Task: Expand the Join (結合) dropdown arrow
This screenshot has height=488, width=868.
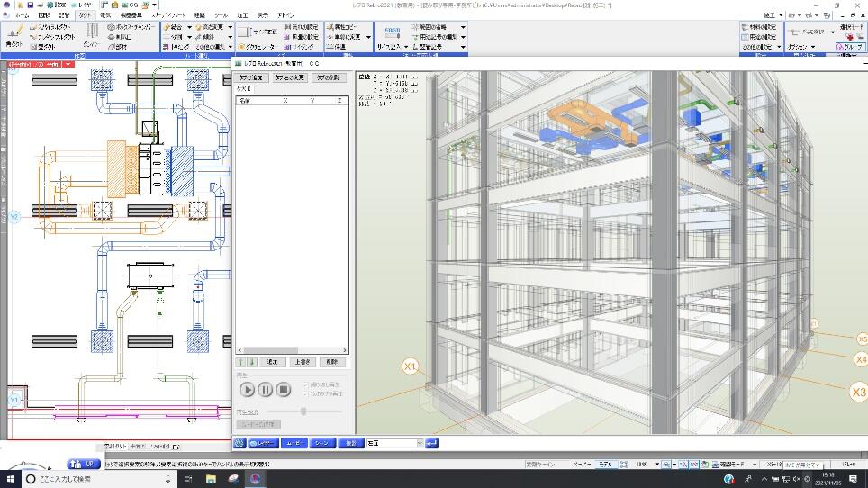Action: pos(189,27)
